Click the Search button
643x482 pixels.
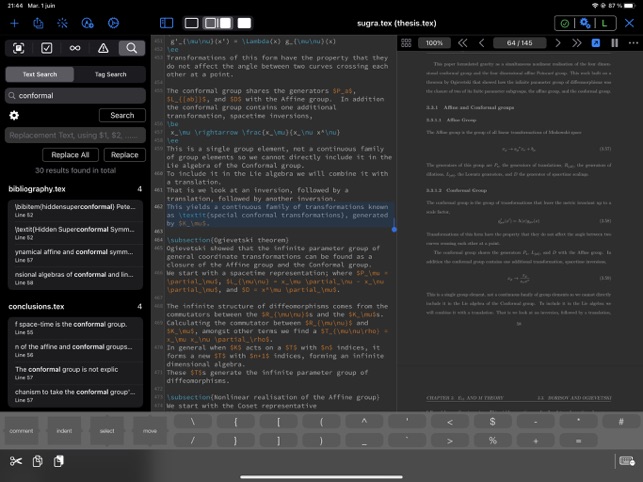click(x=122, y=115)
